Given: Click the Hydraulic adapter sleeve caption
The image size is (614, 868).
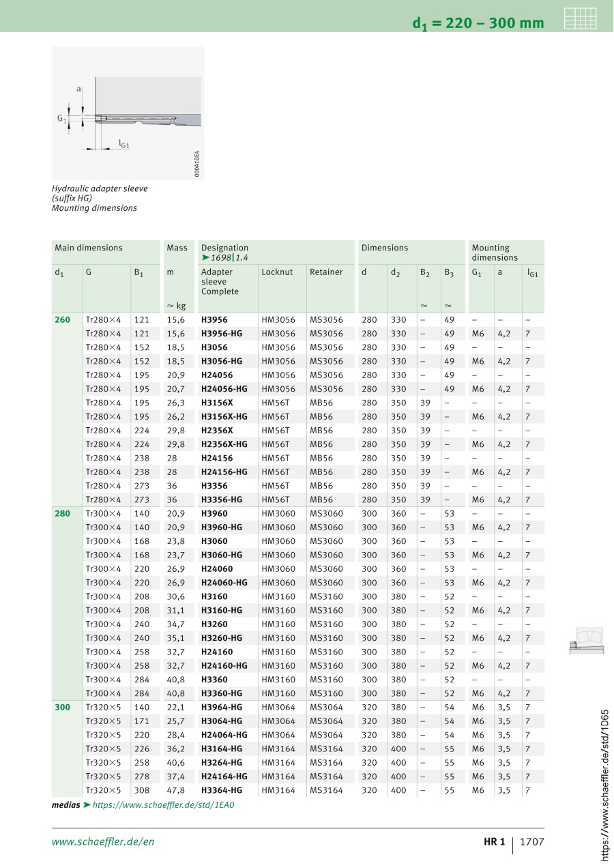Looking at the screenshot, I should tap(100, 198).
